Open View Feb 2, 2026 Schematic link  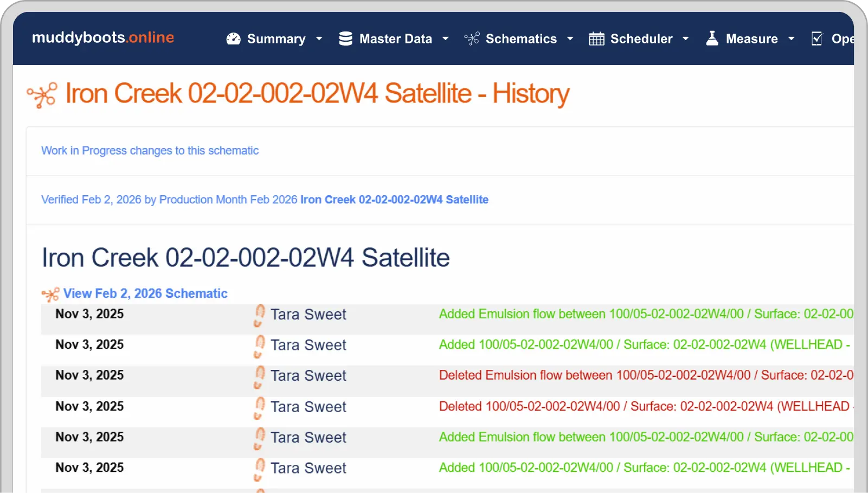point(145,293)
